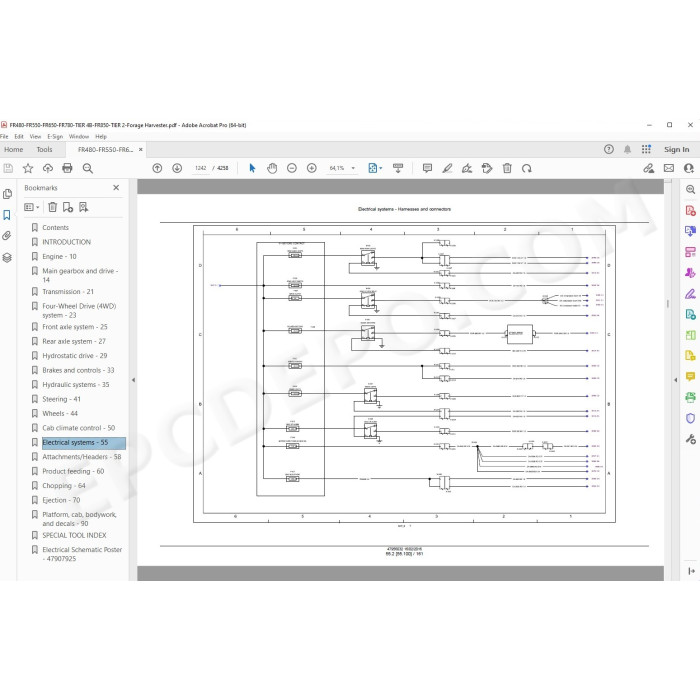Open Comment tool in right pane
Screen dimensions: 700x700
point(690,376)
